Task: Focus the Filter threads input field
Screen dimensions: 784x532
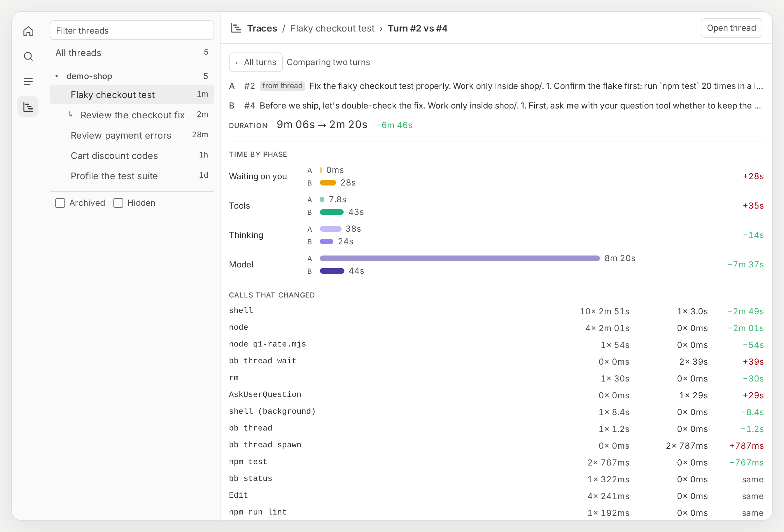Action: tap(132, 30)
